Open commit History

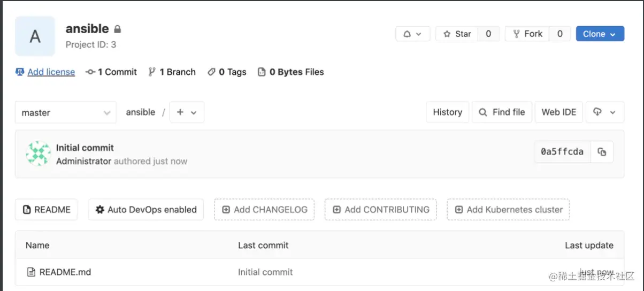pos(447,112)
